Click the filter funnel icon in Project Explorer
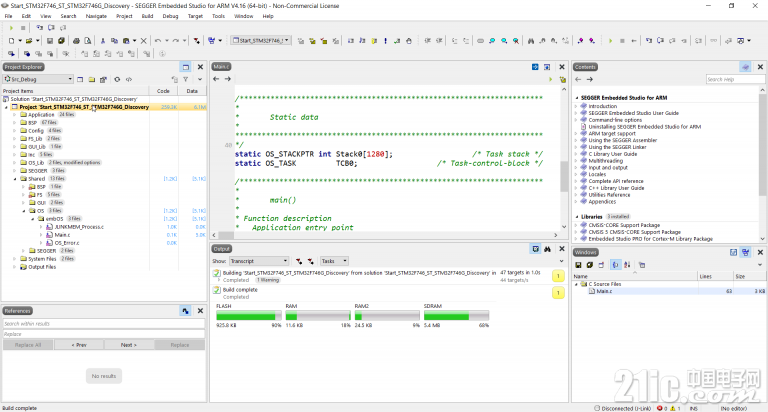 [x=186, y=79]
